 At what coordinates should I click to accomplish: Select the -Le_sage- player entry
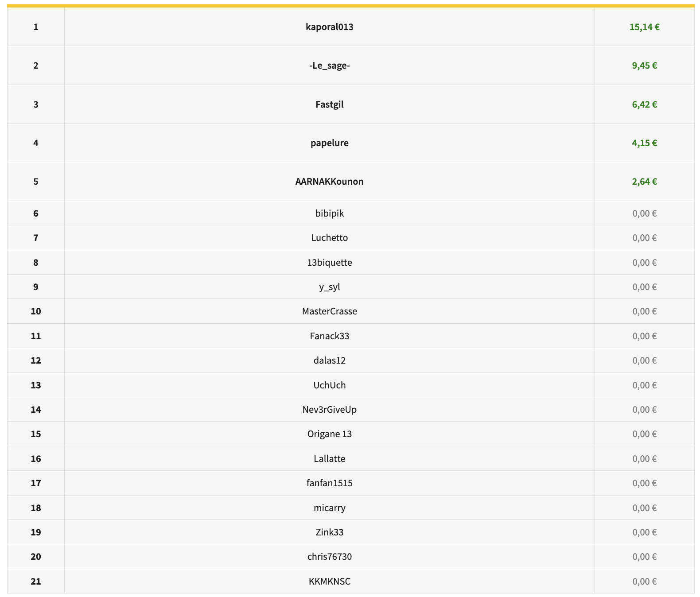tap(329, 66)
